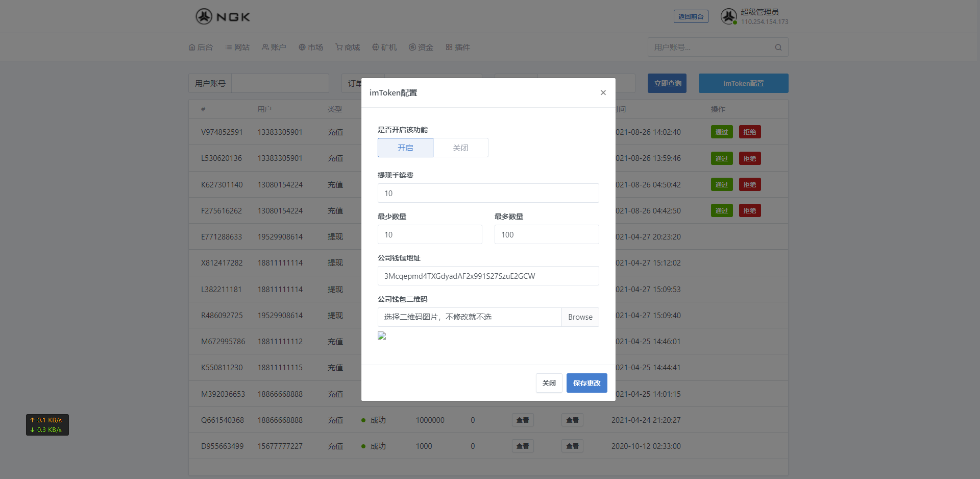Click the 公司钱包地址 input field
This screenshot has height=479, width=980.
(488, 276)
